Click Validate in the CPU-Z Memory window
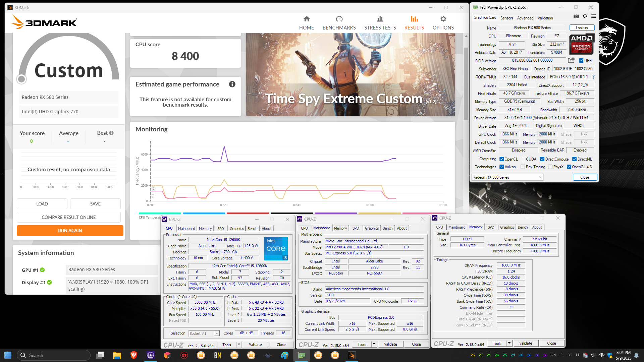The width and height of the screenshot is (644, 362). pyautogui.click(x=526, y=343)
